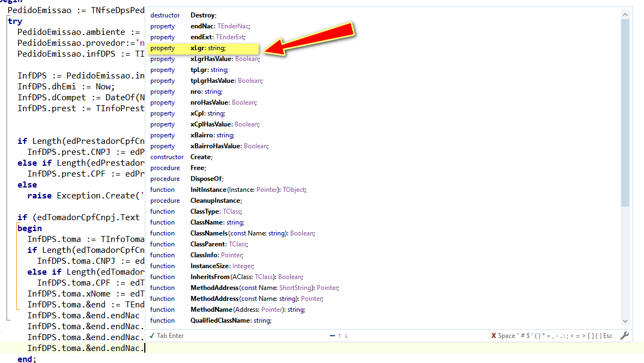Click the red X cancel icon

[494, 336]
